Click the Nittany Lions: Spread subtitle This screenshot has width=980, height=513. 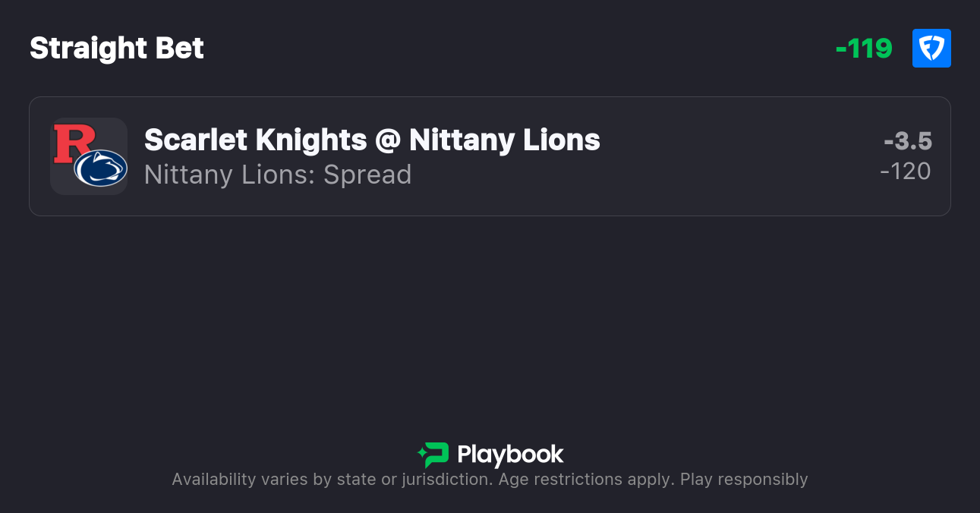click(x=277, y=175)
